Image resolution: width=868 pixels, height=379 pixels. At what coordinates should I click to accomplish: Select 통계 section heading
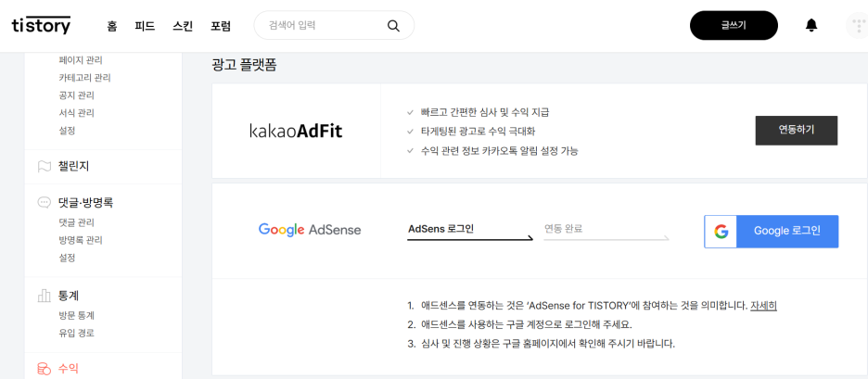[69, 296]
